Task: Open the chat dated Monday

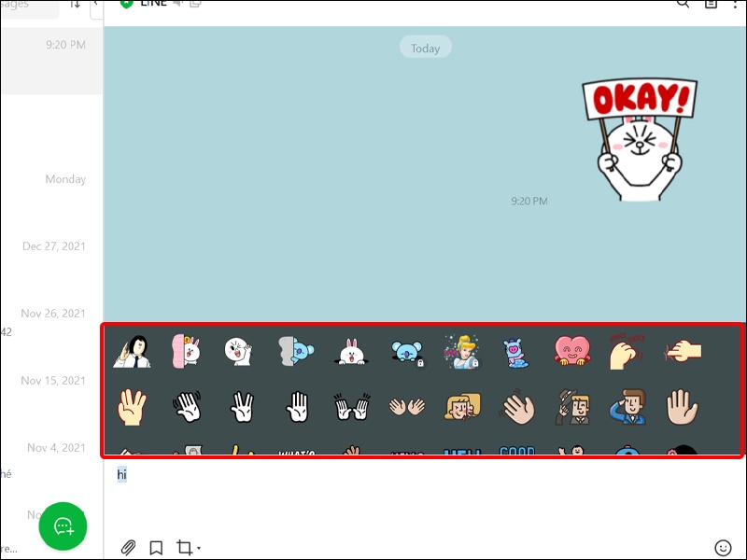Action: pos(51,195)
